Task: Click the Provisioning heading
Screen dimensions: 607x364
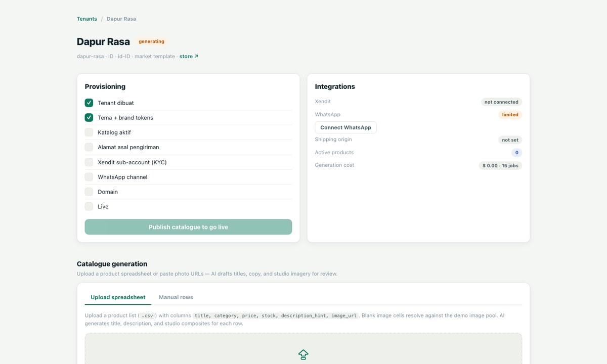Action: pyautogui.click(x=105, y=86)
